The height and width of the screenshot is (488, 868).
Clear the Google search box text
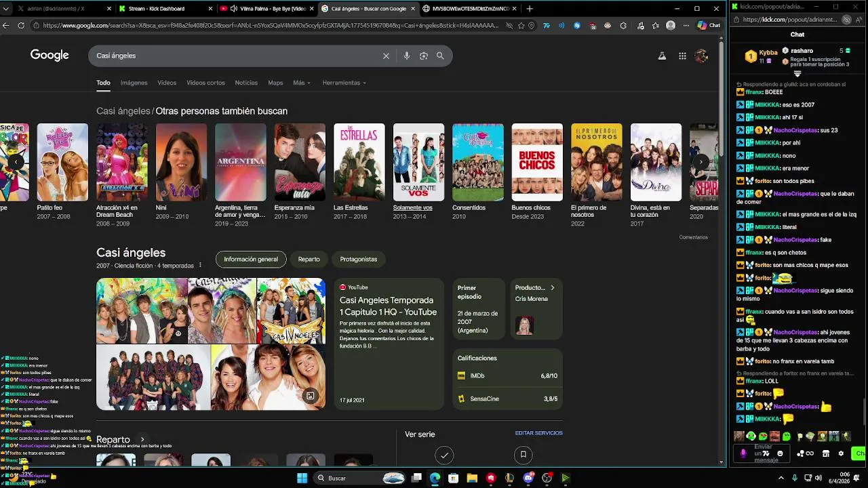[x=386, y=56]
